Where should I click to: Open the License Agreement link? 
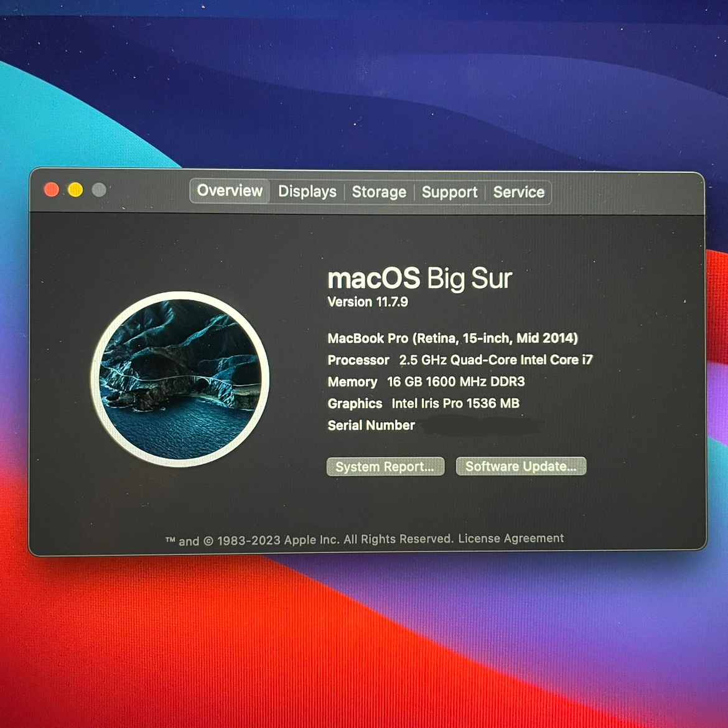click(x=511, y=538)
